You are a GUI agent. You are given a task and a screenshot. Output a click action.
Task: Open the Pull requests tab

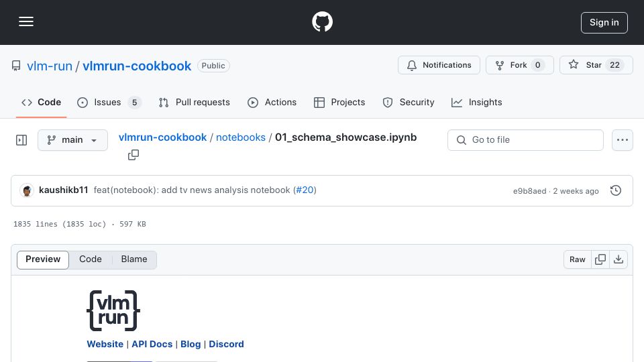195,102
